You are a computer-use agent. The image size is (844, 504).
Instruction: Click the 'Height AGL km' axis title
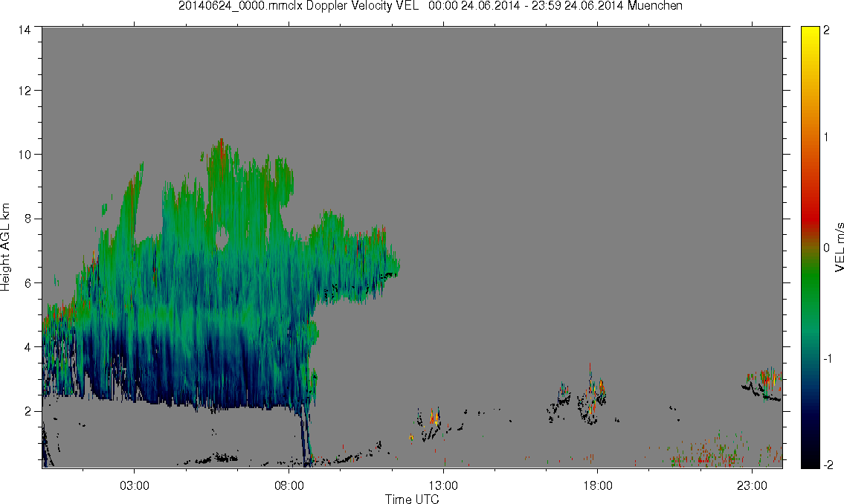coord(6,248)
